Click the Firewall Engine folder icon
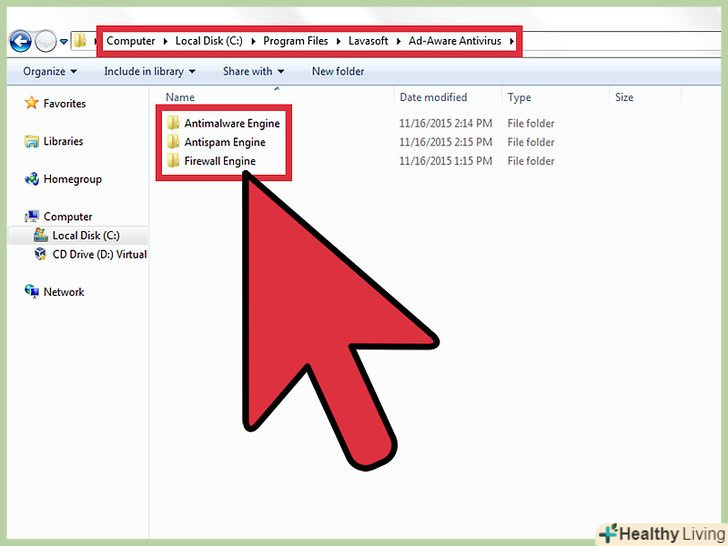 [173, 161]
